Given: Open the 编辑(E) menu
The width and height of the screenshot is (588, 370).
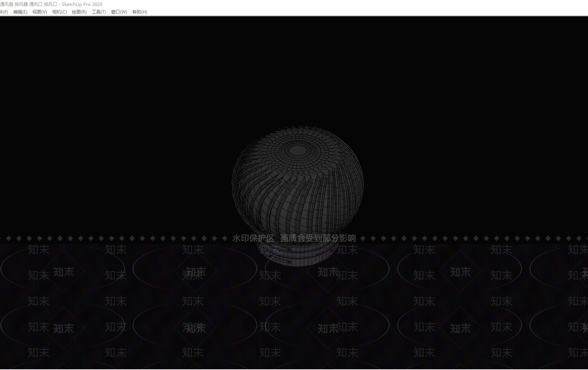Looking at the screenshot, I should coord(20,12).
